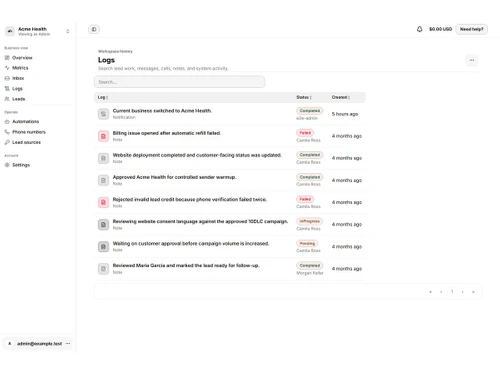500x375 pixels.
Task: Click the Logs list icon in sidebar
Action: (x=7, y=89)
